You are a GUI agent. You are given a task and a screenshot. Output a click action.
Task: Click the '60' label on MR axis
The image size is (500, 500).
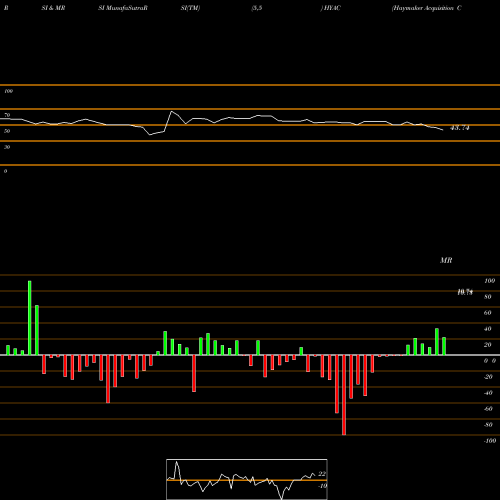tap(488, 313)
